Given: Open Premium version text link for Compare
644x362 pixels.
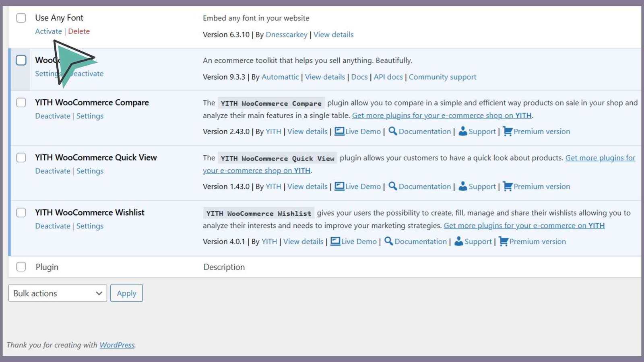Looking at the screenshot, I should point(542,132).
